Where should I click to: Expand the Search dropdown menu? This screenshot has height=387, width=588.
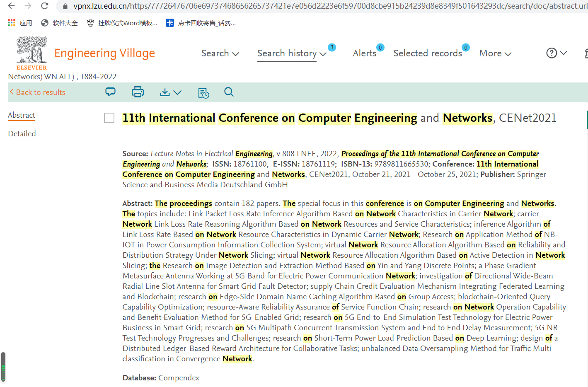tap(220, 53)
